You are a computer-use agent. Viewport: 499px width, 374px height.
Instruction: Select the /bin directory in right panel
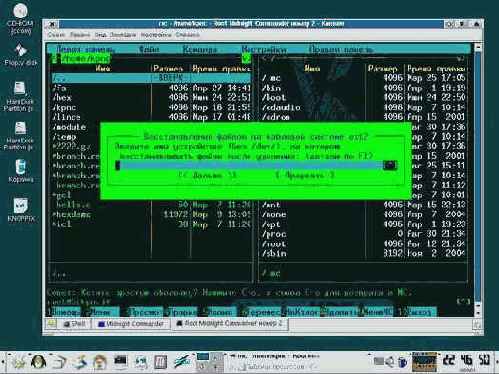coord(363,88)
